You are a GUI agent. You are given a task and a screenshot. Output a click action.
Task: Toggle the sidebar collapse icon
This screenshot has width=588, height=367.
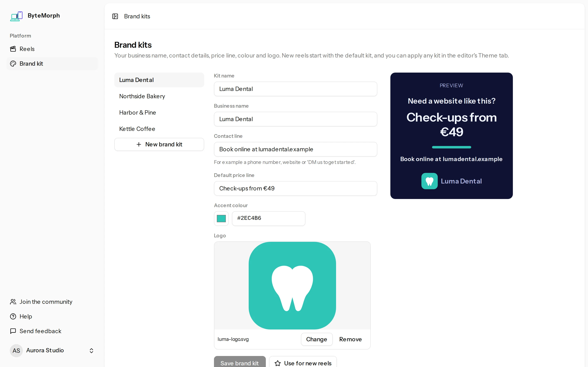click(115, 16)
